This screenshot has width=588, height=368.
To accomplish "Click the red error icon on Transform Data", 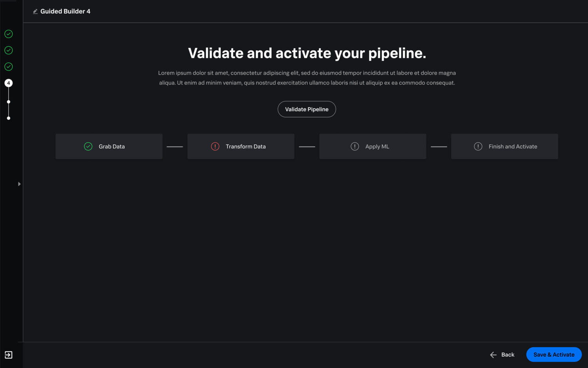I will 215,146.
